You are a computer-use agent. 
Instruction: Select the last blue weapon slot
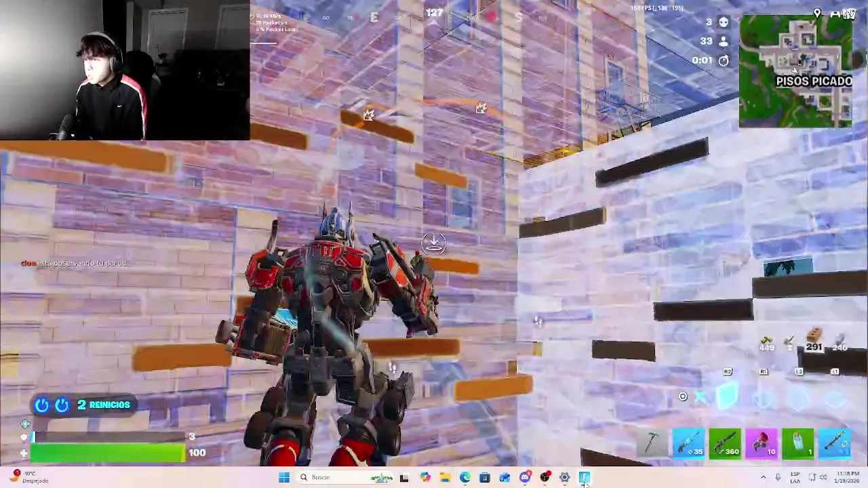(835, 443)
